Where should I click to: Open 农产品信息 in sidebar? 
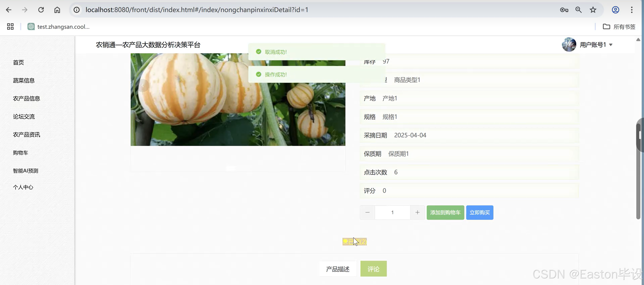coord(26,98)
